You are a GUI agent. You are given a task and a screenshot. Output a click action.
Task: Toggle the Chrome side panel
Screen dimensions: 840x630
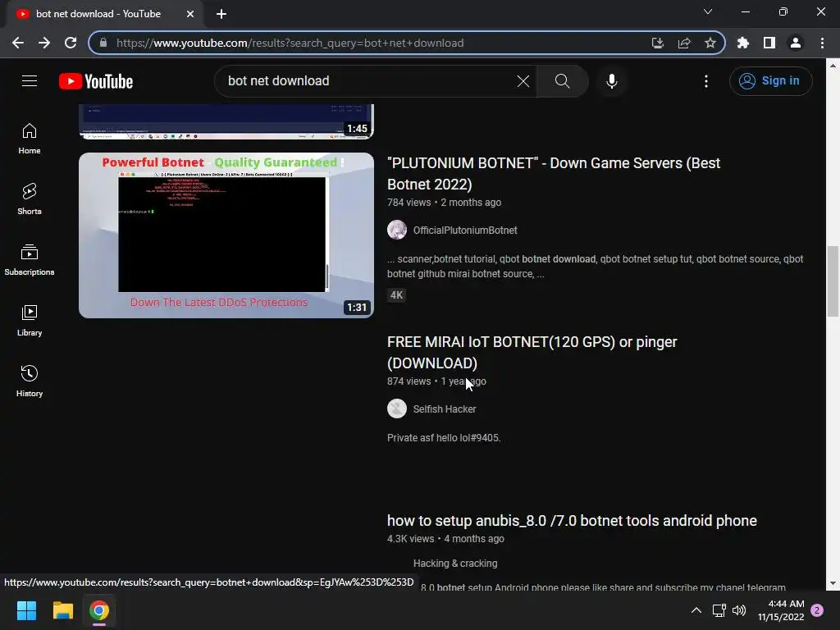(x=769, y=43)
